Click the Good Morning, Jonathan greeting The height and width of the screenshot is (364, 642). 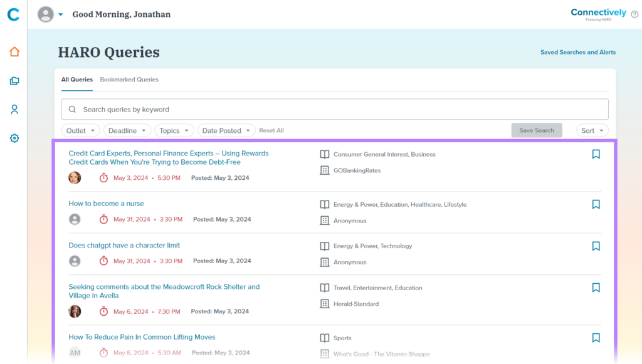pos(122,14)
